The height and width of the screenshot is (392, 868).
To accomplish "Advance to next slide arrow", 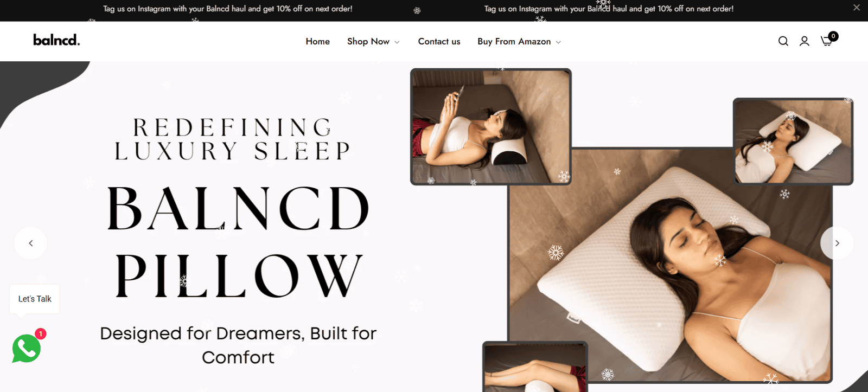I will (837, 243).
